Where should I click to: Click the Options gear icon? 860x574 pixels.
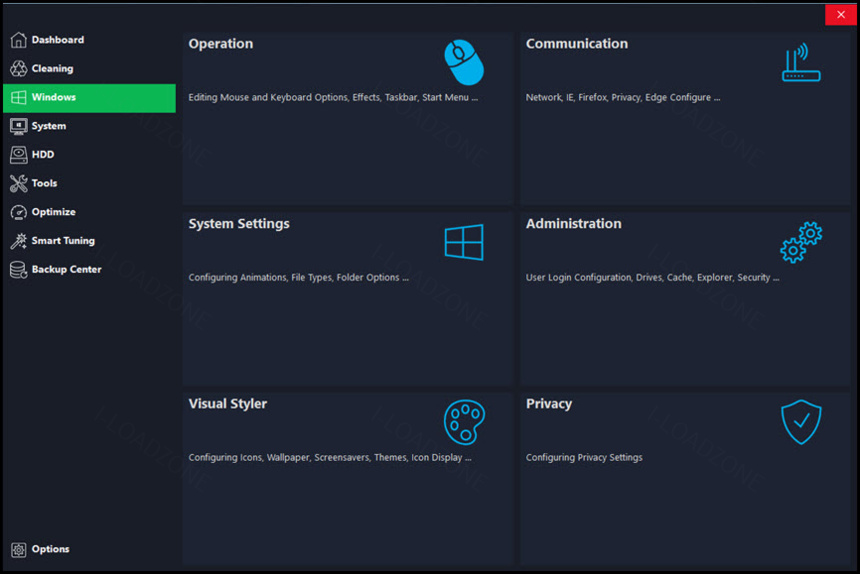pos(19,549)
